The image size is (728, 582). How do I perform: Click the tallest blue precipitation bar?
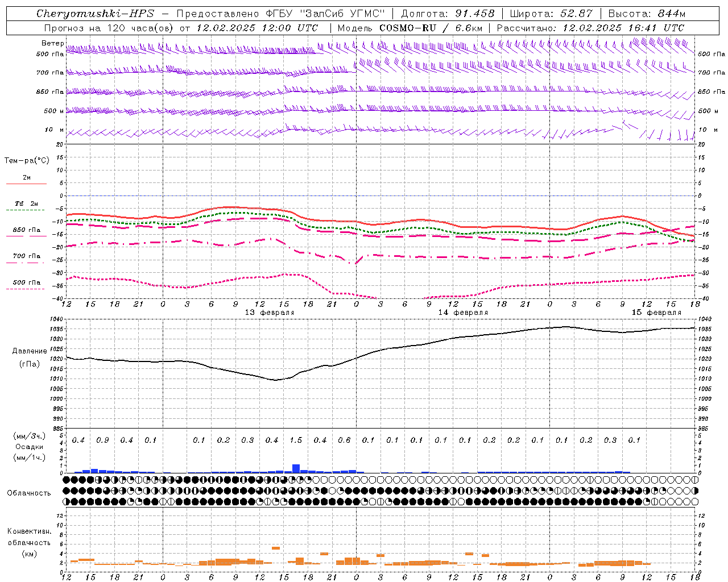pyautogui.click(x=296, y=469)
